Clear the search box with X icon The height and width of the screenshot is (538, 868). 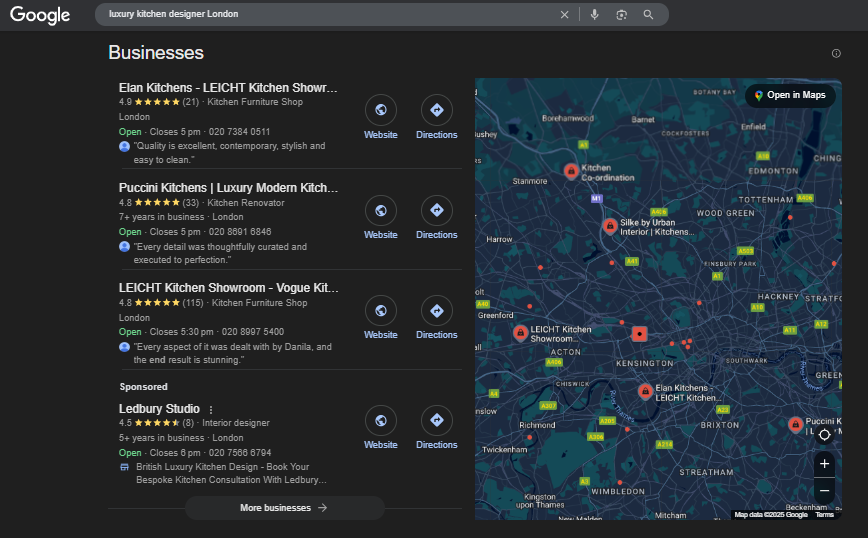point(564,15)
